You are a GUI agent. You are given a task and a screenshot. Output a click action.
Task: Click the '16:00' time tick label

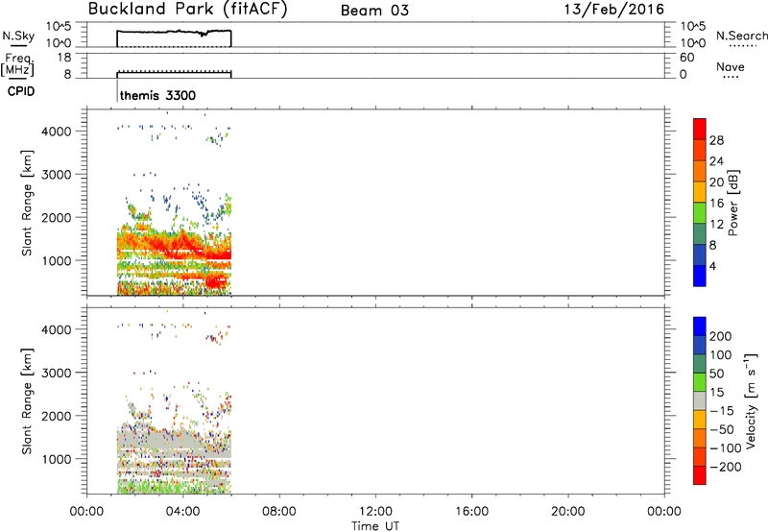471,512
